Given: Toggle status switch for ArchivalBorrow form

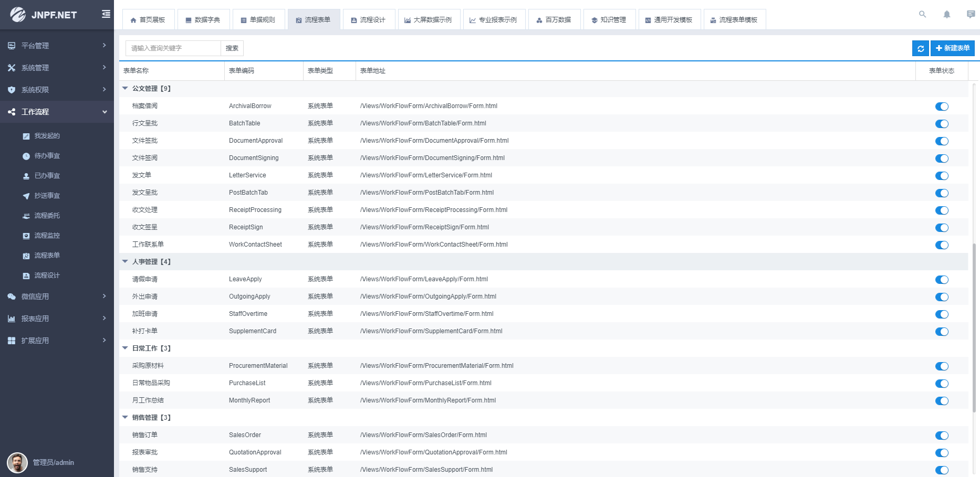Looking at the screenshot, I should tap(942, 107).
